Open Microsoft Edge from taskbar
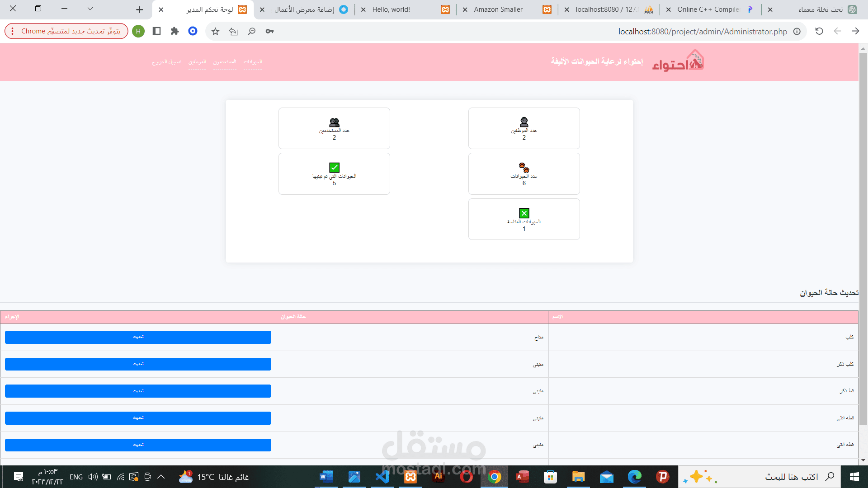The height and width of the screenshot is (488, 868). [634, 477]
